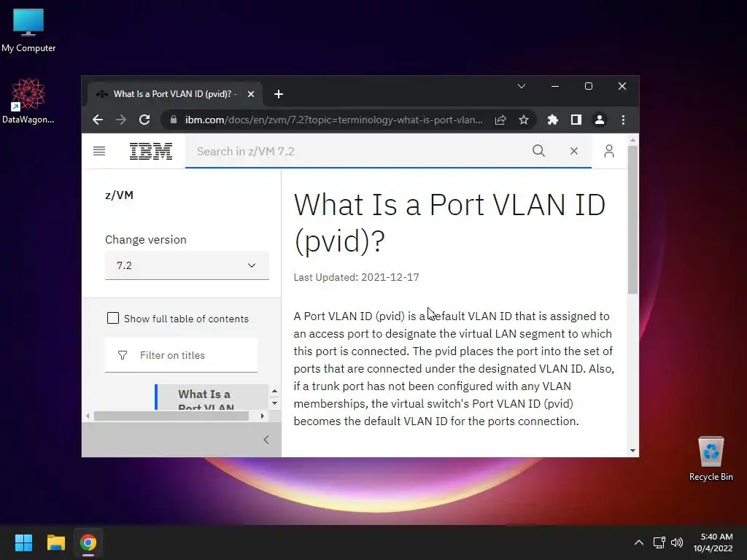Screen dimensions: 747x560
Task: Click sidebar tree scroll up arrow
Action: tap(274, 392)
